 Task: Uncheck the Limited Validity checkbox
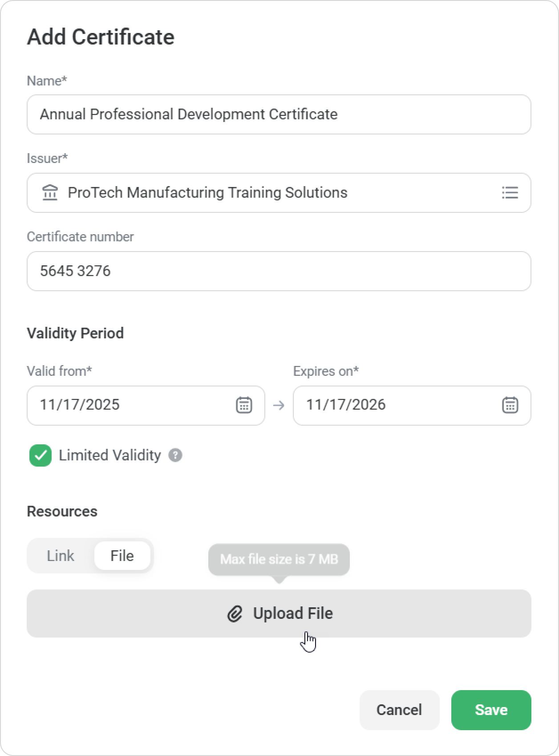41,455
